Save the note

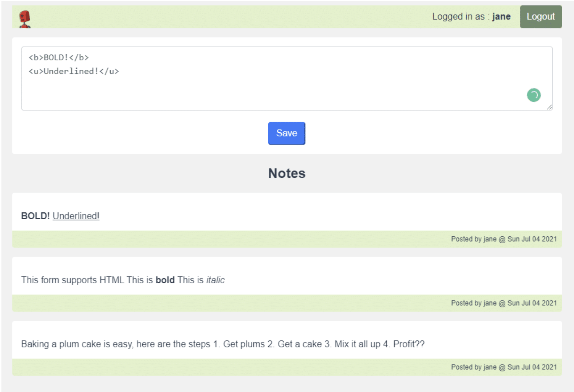click(x=286, y=133)
